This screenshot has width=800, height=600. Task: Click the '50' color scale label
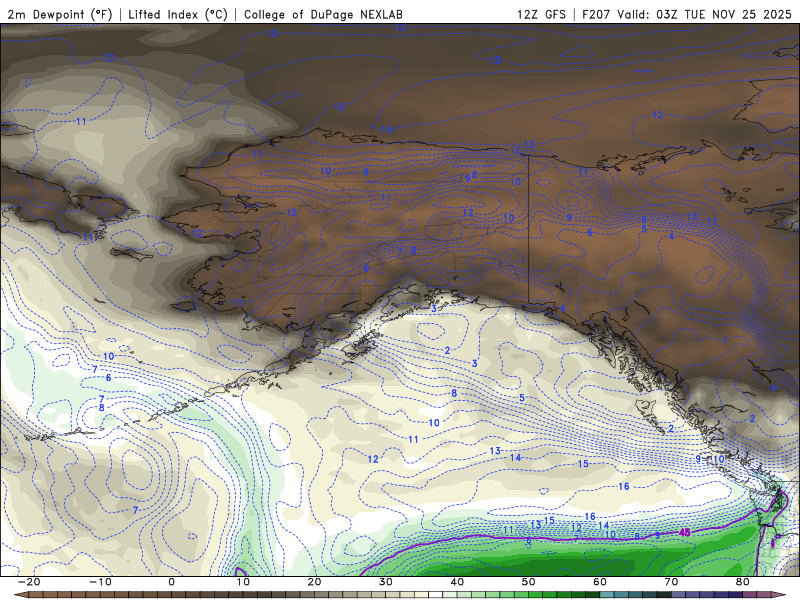pos(529,582)
